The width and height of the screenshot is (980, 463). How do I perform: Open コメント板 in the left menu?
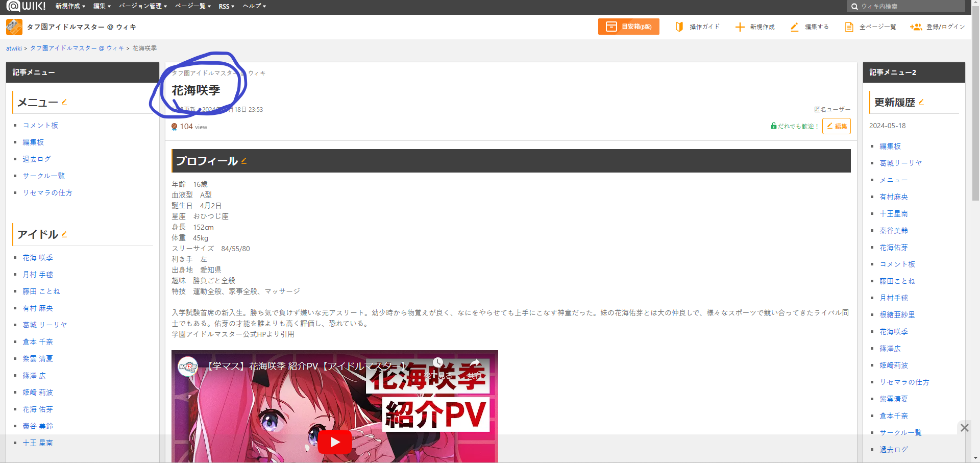pyautogui.click(x=40, y=126)
